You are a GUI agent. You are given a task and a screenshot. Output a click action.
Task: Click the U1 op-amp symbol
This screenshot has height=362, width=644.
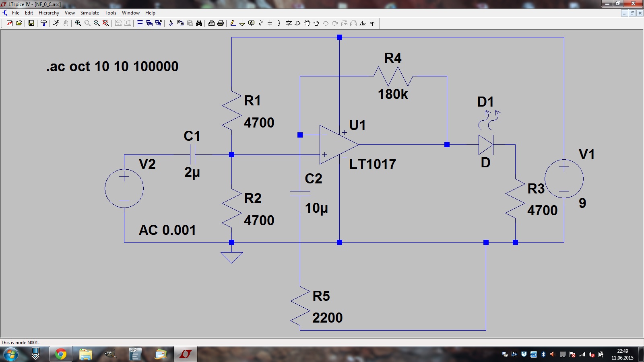(339, 144)
